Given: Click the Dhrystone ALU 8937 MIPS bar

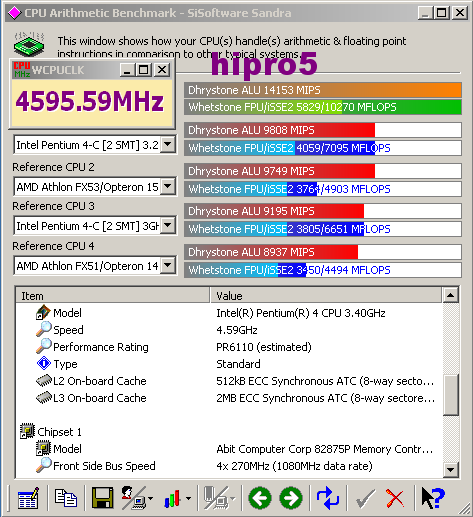Looking at the screenshot, I should (x=323, y=252).
